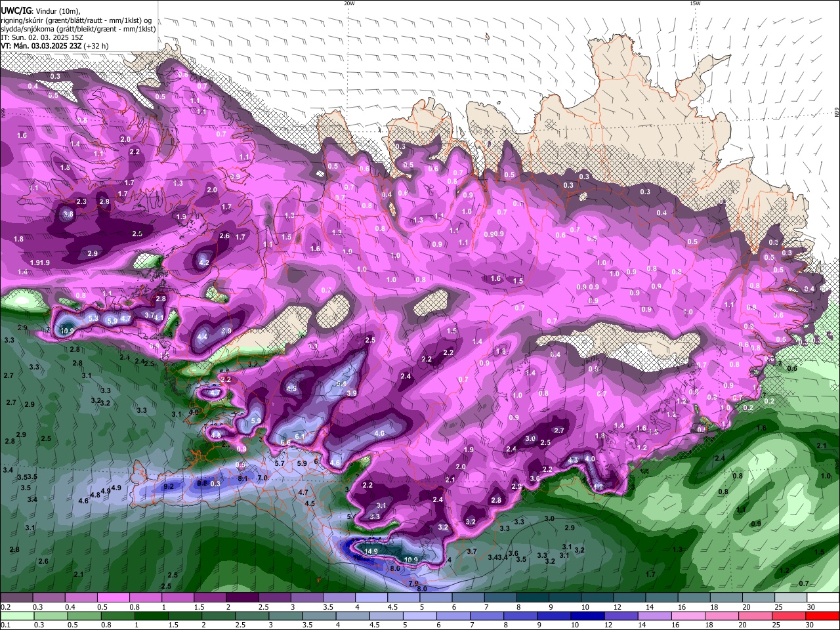This screenshot has height=630, width=840.
Task: Click the '20W' longitude label
Action: pyautogui.click(x=349, y=3)
